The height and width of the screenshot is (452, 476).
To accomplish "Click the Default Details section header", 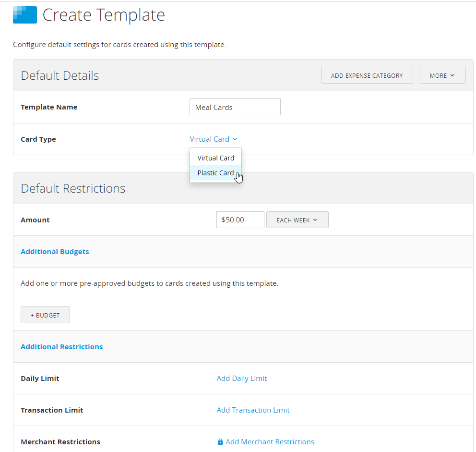I will click(59, 75).
